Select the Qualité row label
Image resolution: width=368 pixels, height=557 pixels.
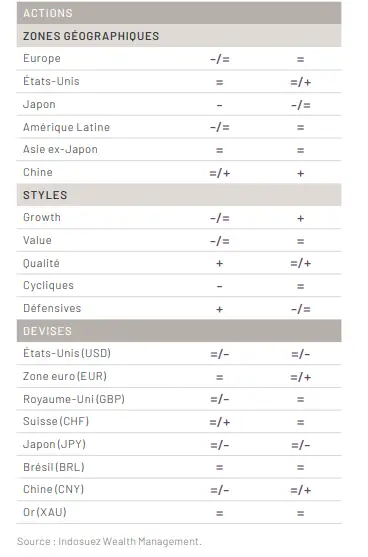(41, 263)
